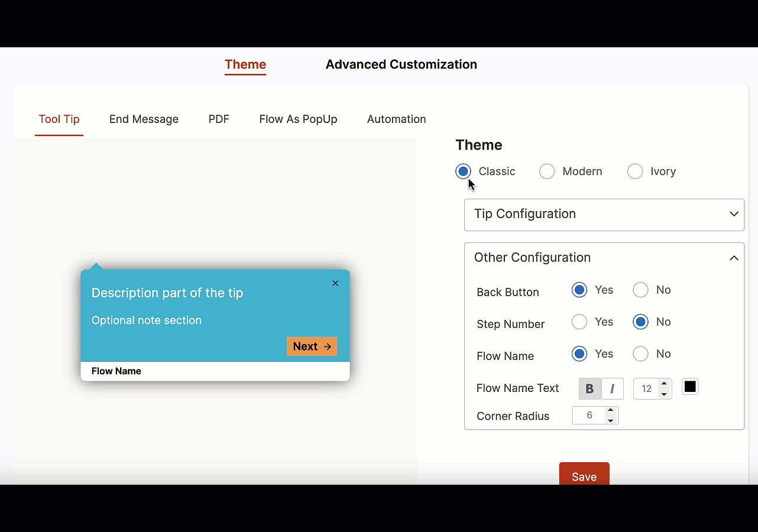
Task: Switch to the Automation tab
Action: coord(396,119)
